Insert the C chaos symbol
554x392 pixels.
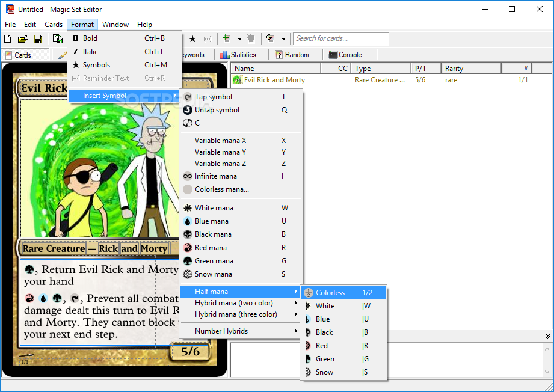click(x=241, y=123)
